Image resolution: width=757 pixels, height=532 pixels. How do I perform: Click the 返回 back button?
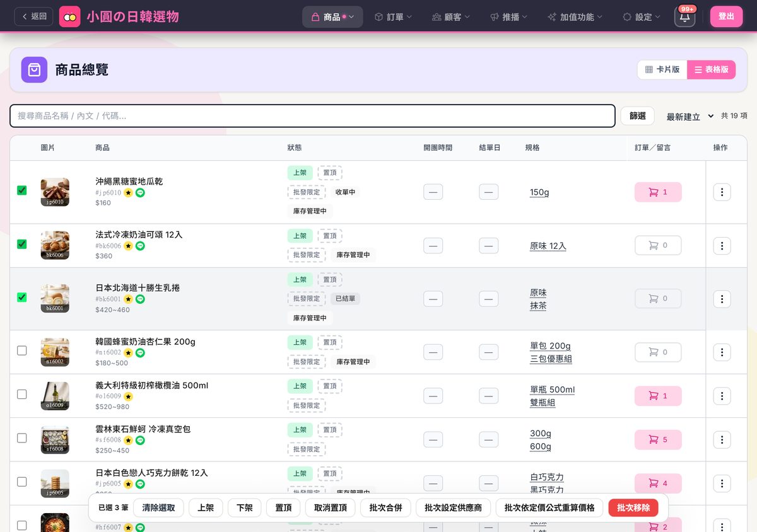tap(34, 16)
